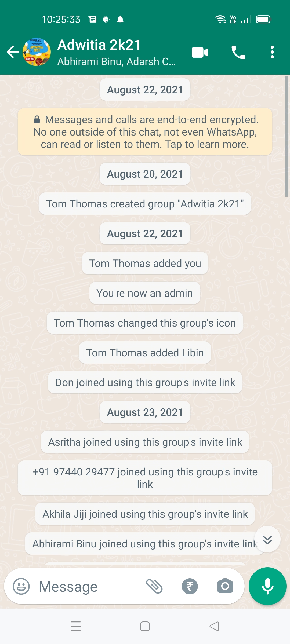Click the chat scrollbar handle

click(287, 137)
